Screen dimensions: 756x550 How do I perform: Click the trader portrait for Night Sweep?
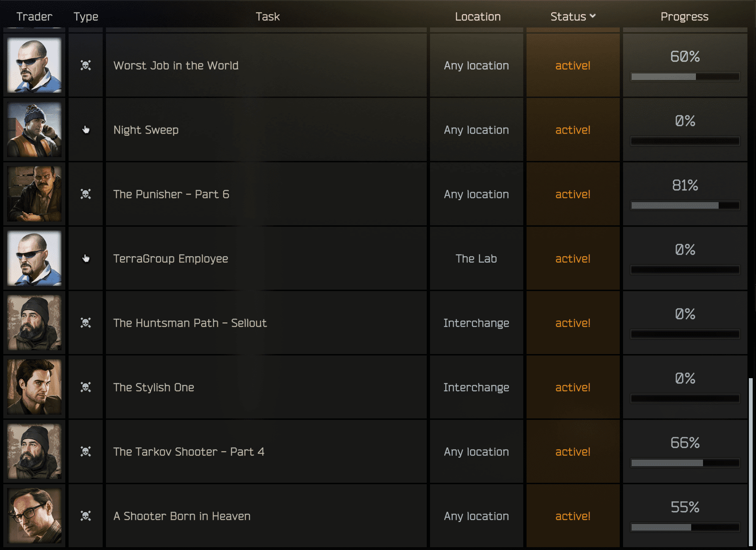coord(35,130)
